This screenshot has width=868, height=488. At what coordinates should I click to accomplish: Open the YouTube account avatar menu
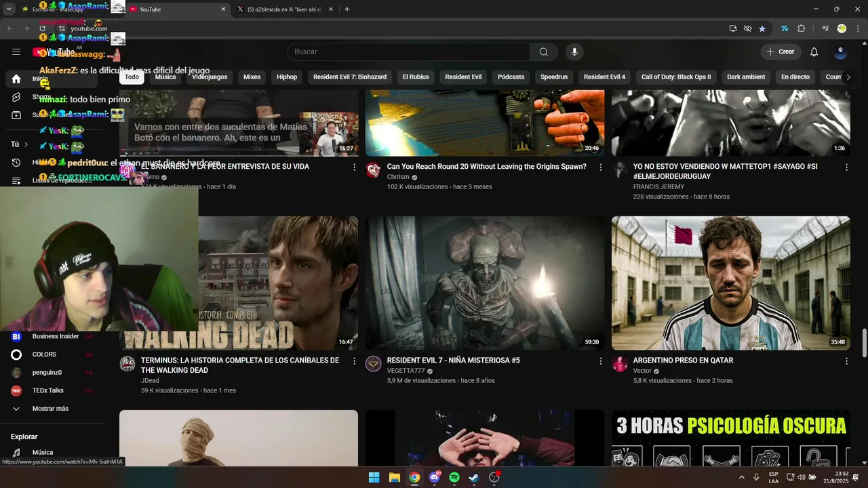click(x=841, y=52)
